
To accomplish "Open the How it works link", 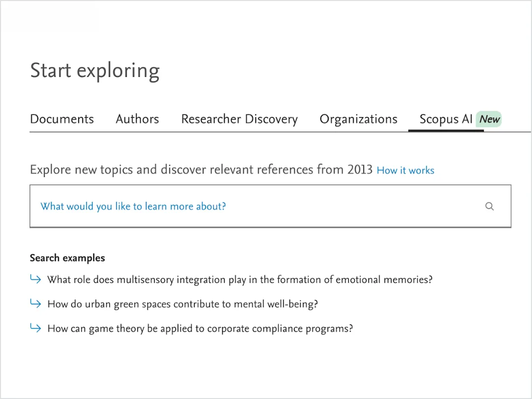I will (x=405, y=170).
